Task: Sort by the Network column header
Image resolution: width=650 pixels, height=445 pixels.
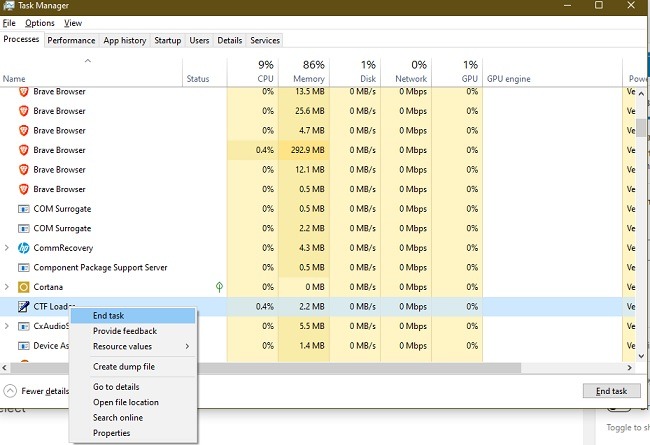Action: [x=406, y=72]
